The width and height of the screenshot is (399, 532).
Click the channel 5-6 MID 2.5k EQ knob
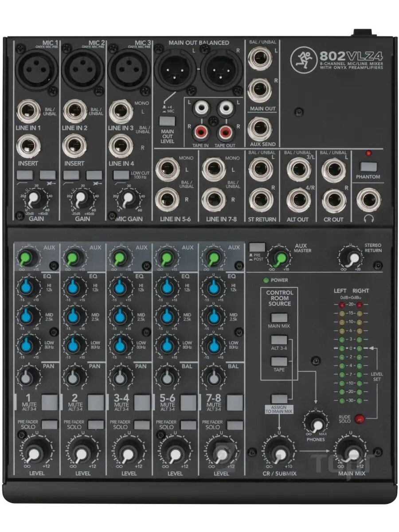[166, 316]
